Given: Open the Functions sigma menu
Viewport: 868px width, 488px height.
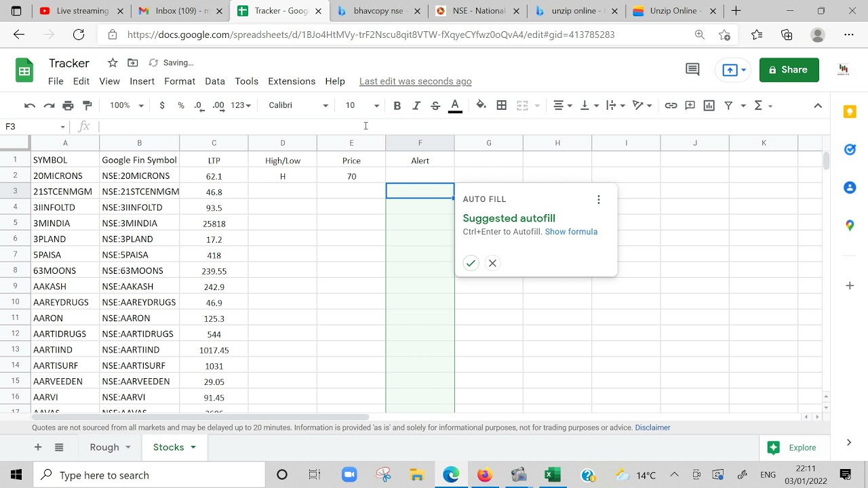Looking at the screenshot, I should (763, 106).
